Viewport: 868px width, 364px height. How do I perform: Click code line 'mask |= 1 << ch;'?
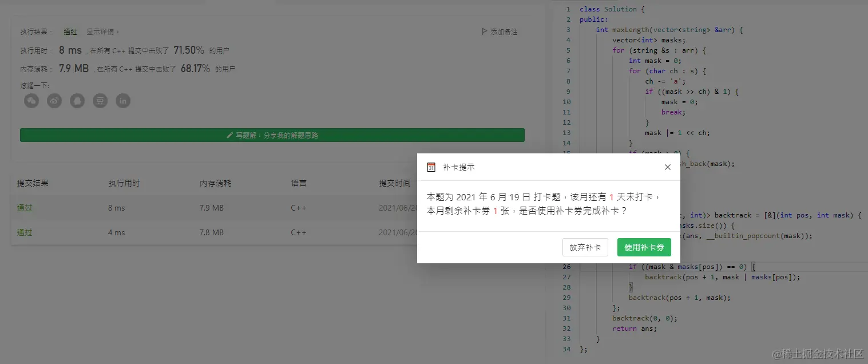pyautogui.click(x=677, y=133)
